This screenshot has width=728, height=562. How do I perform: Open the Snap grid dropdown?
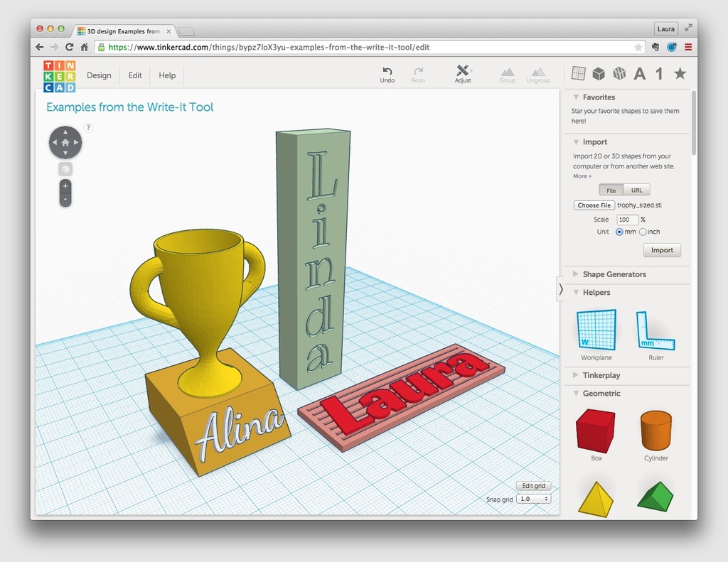533,499
